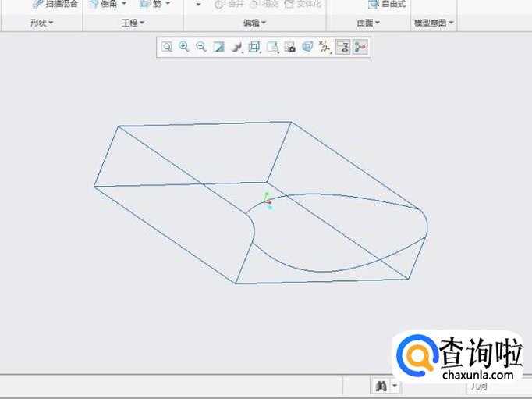
Task: Open the dropdown beside the binoculars
Action: [x=395, y=386]
